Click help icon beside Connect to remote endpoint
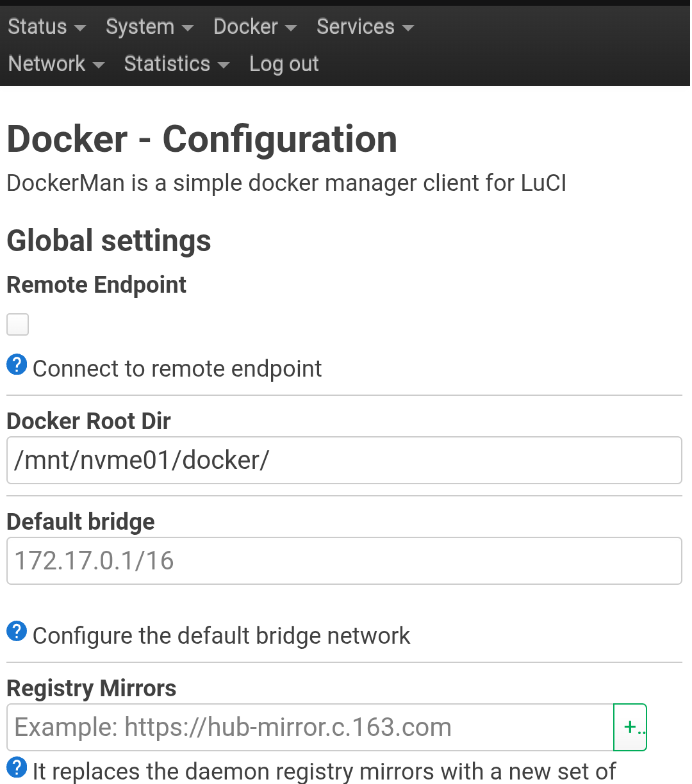The height and width of the screenshot is (784, 692). [17, 366]
